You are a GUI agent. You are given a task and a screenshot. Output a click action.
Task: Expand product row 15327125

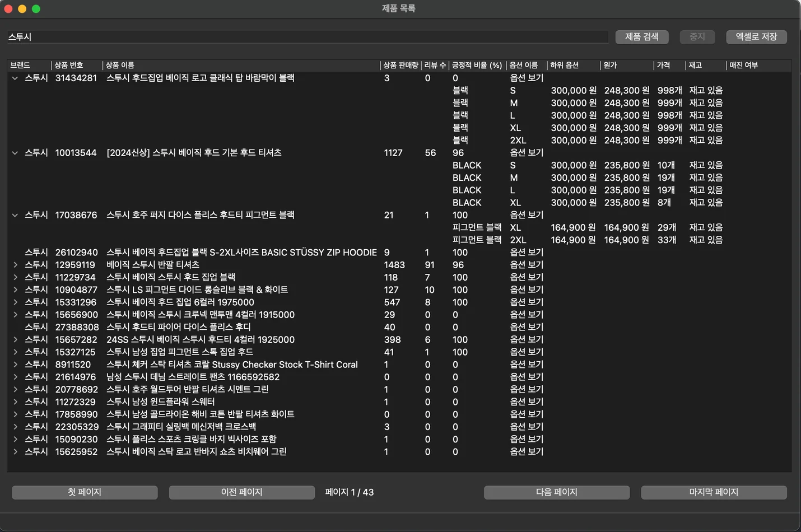[x=15, y=352]
